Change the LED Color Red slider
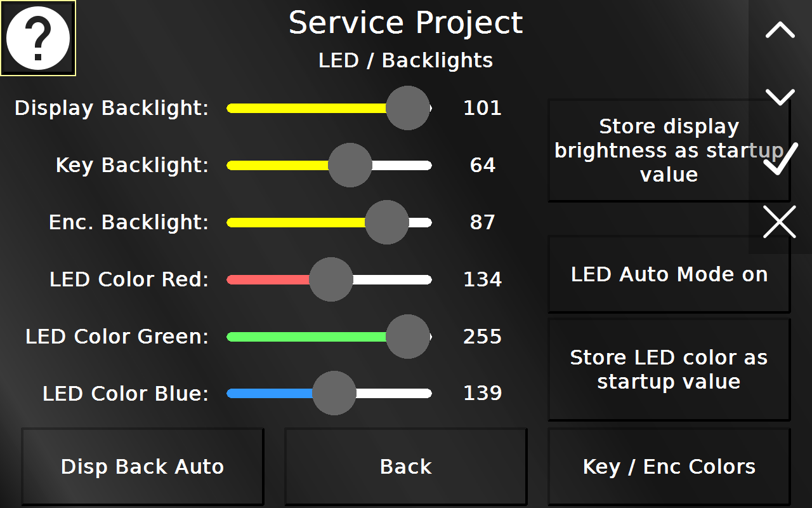The image size is (812, 508). [331, 279]
